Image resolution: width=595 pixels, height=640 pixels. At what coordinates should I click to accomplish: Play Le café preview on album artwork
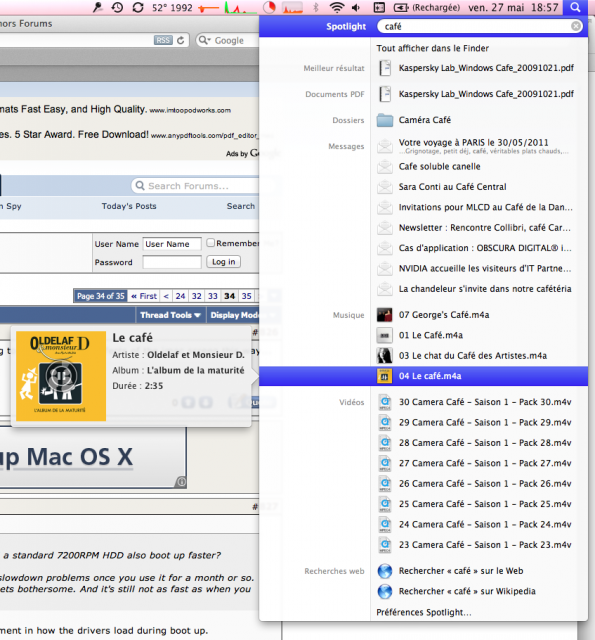[61, 376]
